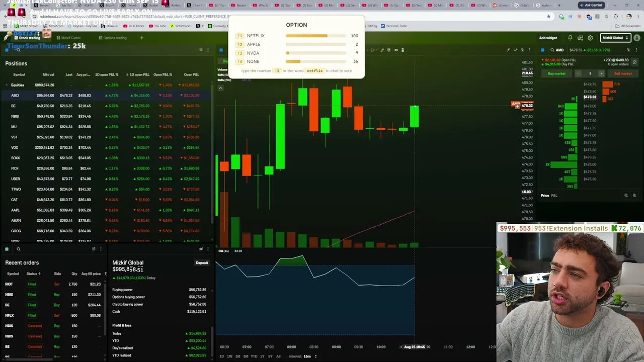Click the hide-values icon in account summary widget
Screen dimensions: 644x362
click(x=201, y=249)
